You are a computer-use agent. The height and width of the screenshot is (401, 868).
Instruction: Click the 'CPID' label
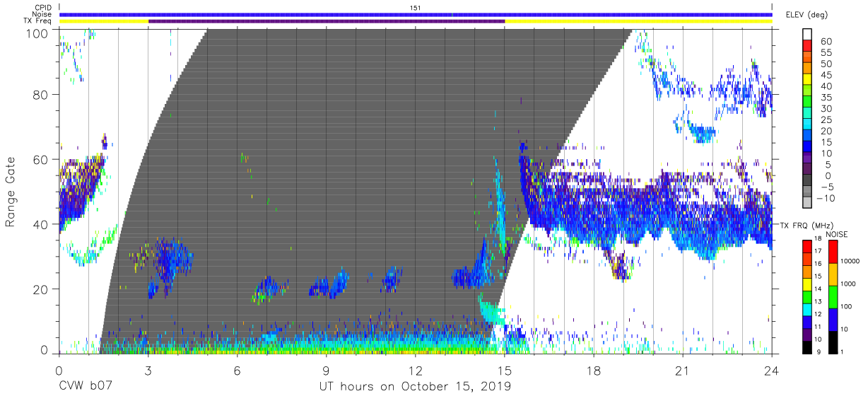point(45,8)
